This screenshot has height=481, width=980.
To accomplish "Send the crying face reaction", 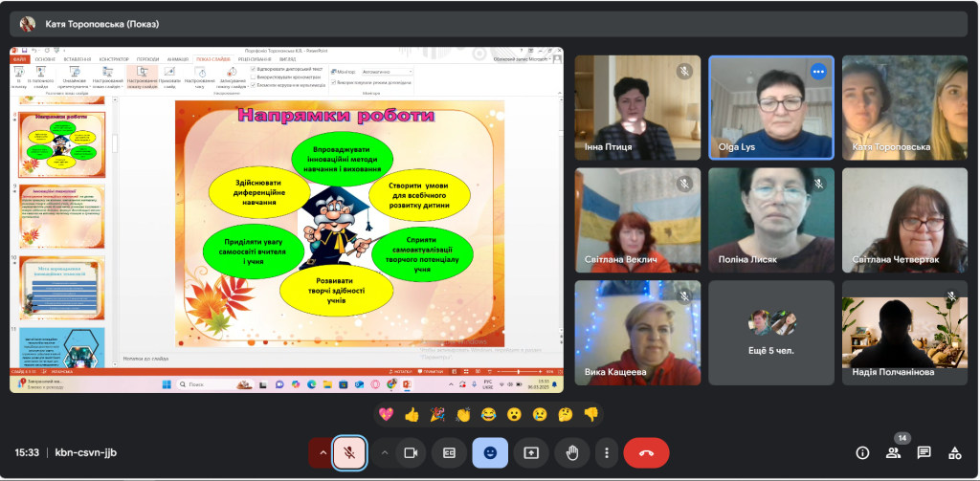I will (x=540, y=414).
